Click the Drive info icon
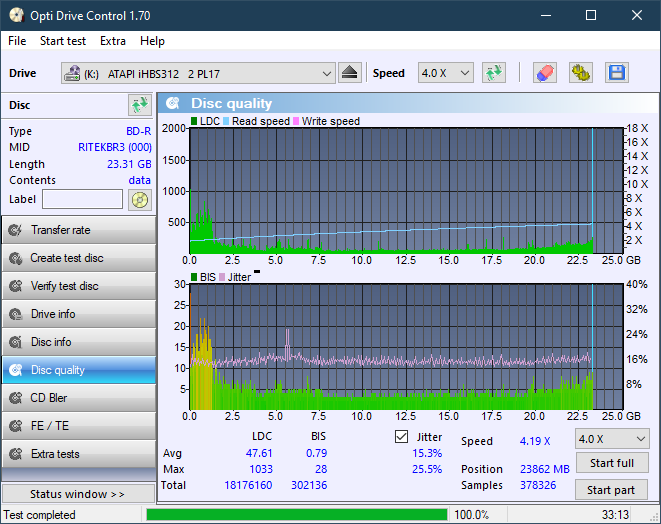This screenshot has width=661, height=524. [x=16, y=314]
